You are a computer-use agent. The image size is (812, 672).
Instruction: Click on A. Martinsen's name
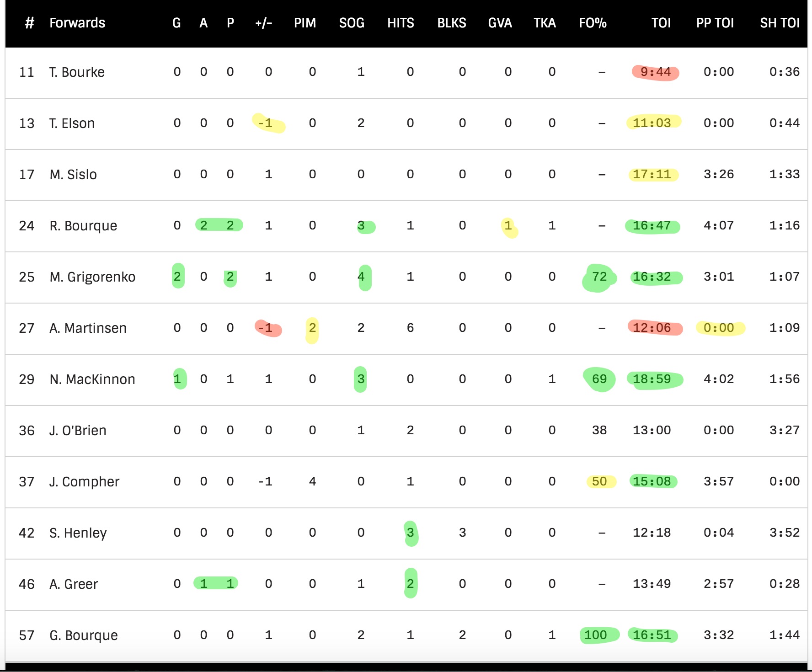[x=88, y=328]
